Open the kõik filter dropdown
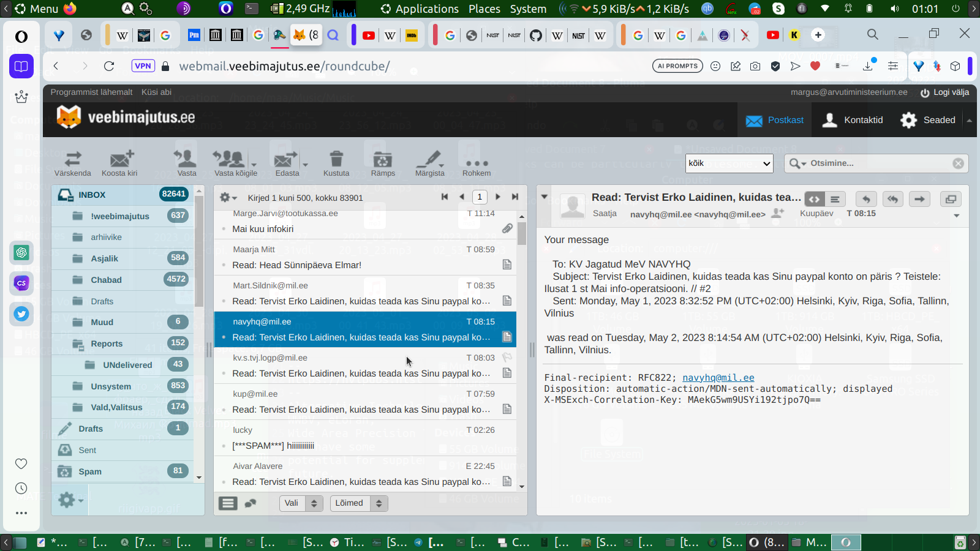Screen dimensions: 980x551 click(729, 163)
